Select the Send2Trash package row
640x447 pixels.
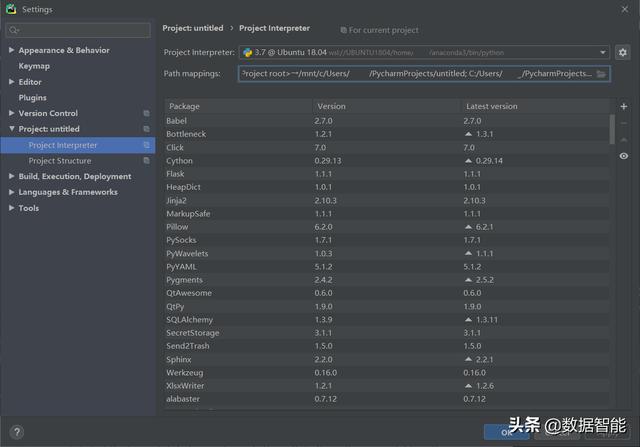click(x=387, y=346)
